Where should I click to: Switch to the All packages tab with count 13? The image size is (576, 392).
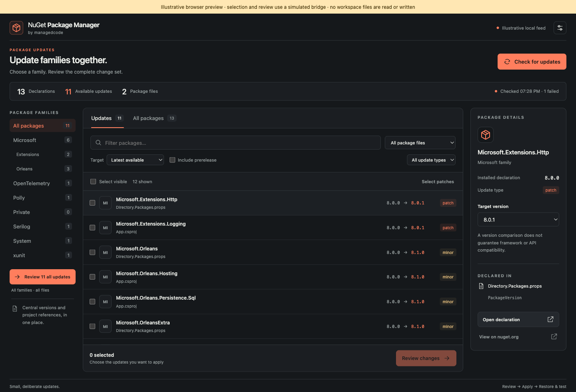154,118
